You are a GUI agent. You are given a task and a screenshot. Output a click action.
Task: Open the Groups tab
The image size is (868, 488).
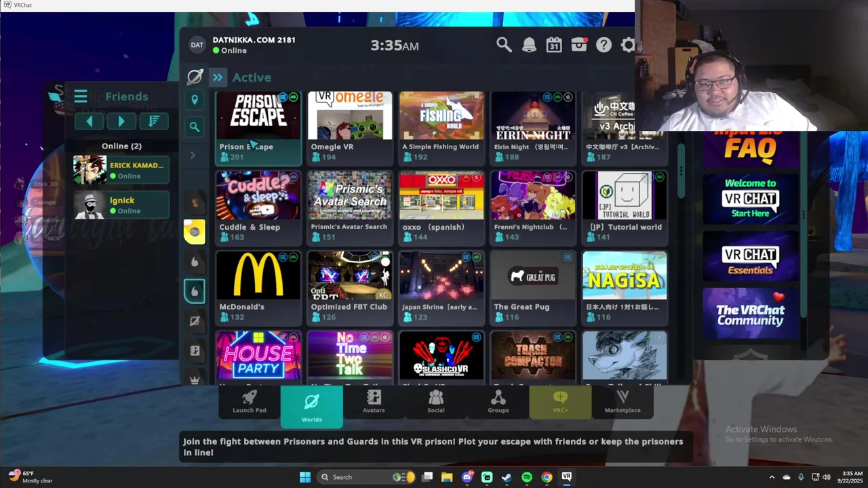coord(498,402)
